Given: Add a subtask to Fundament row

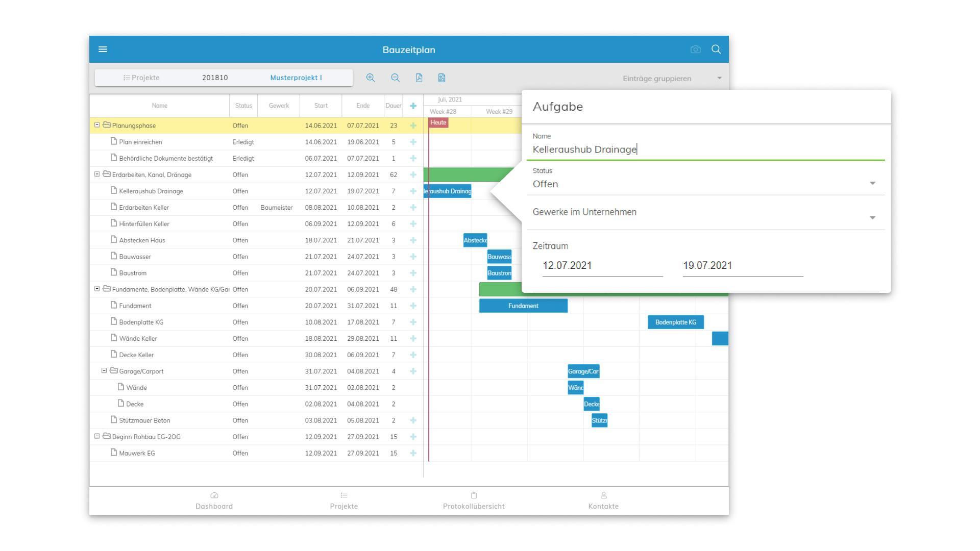Looking at the screenshot, I should tap(413, 306).
